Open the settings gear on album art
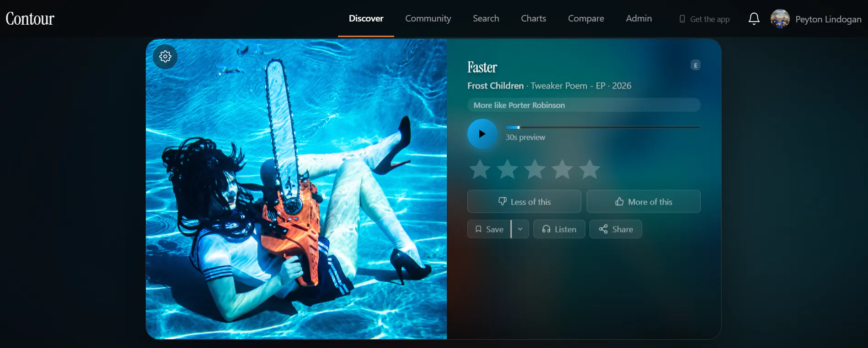The width and height of the screenshot is (868, 348). pos(165,56)
